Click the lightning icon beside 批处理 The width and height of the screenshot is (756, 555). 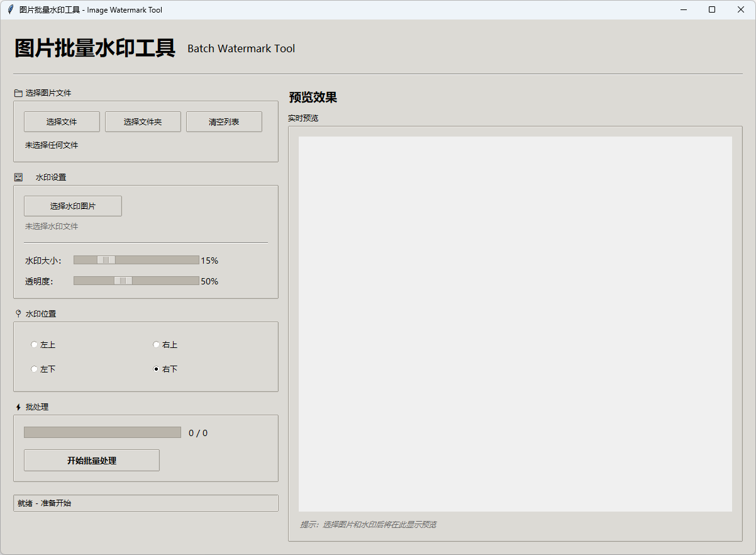[x=18, y=407]
